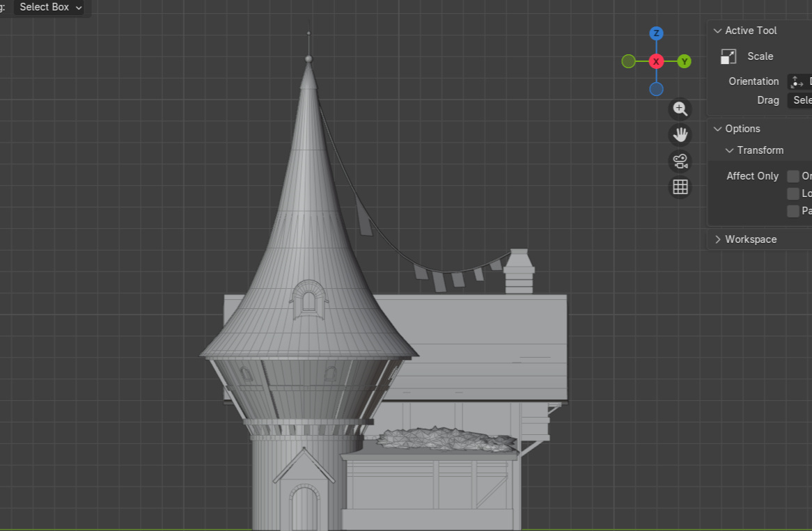Collapse the Options panel
This screenshot has height=531, width=812.
pos(718,129)
